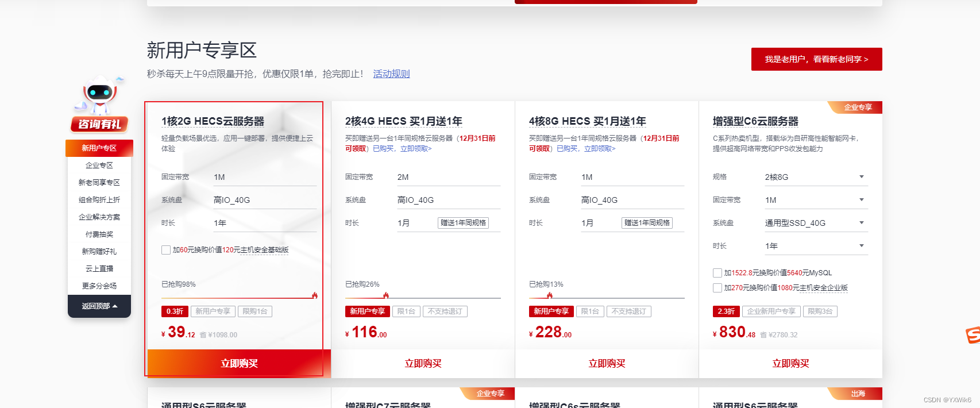The width and height of the screenshot is (980, 408).
Task: Click 立即购买 for 1核2G HECS
Action: (240, 364)
